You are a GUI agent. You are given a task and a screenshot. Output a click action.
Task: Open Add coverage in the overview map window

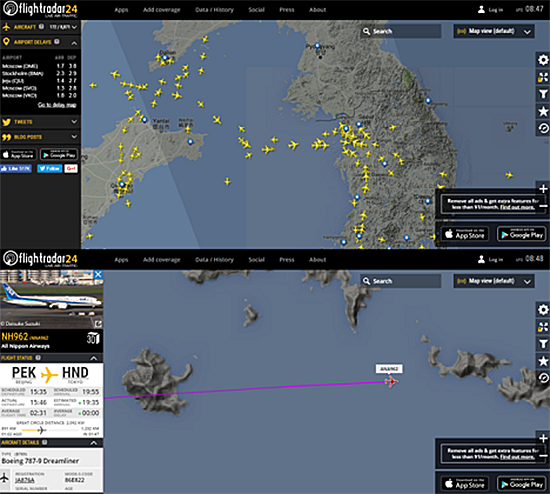161,10
